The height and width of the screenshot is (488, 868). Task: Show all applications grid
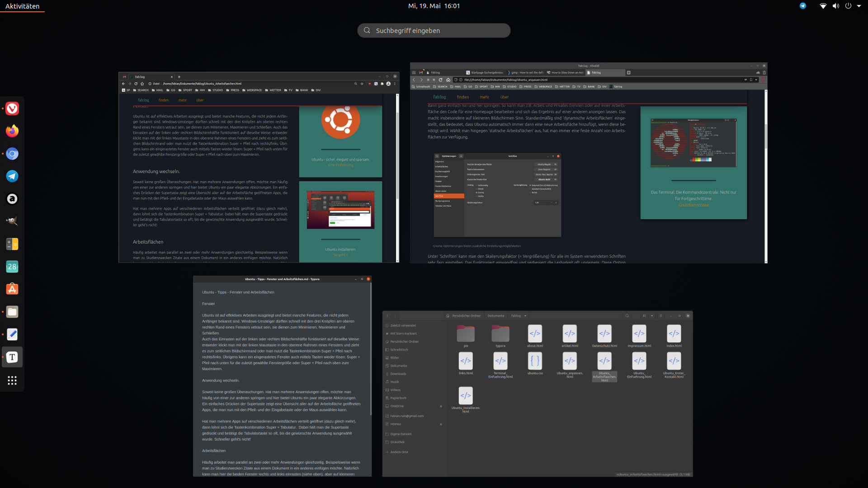pos(12,380)
